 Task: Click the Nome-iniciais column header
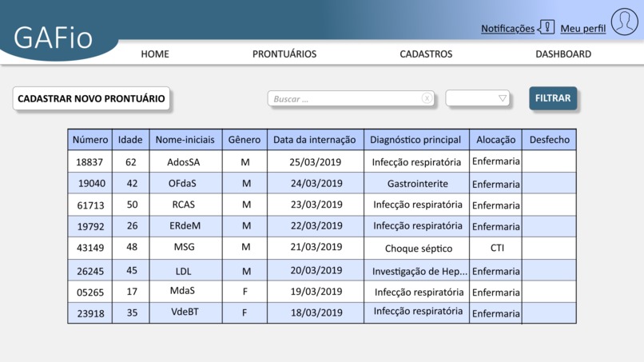pyautogui.click(x=185, y=140)
